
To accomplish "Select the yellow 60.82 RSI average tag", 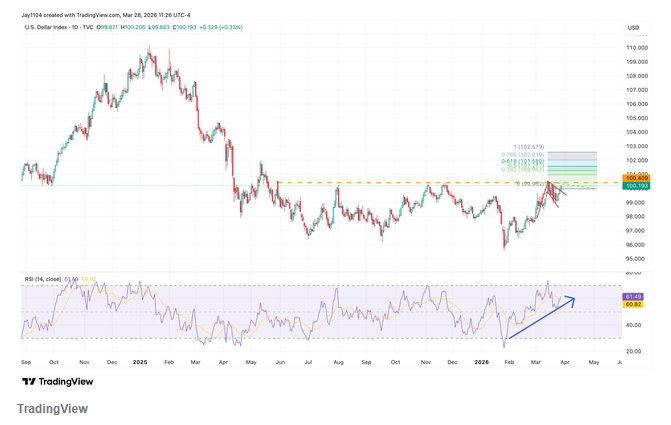I will point(633,304).
